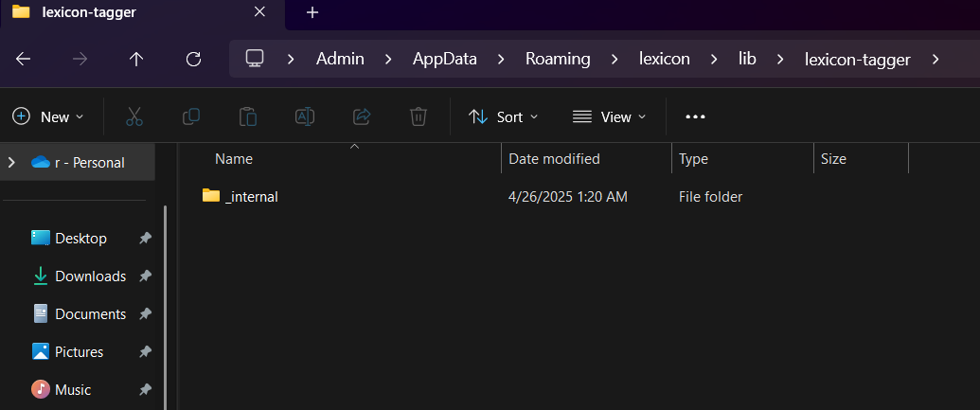Select the _internal folder
The height and width of the screenshot is (410, 980).
(x=251, y=197)
